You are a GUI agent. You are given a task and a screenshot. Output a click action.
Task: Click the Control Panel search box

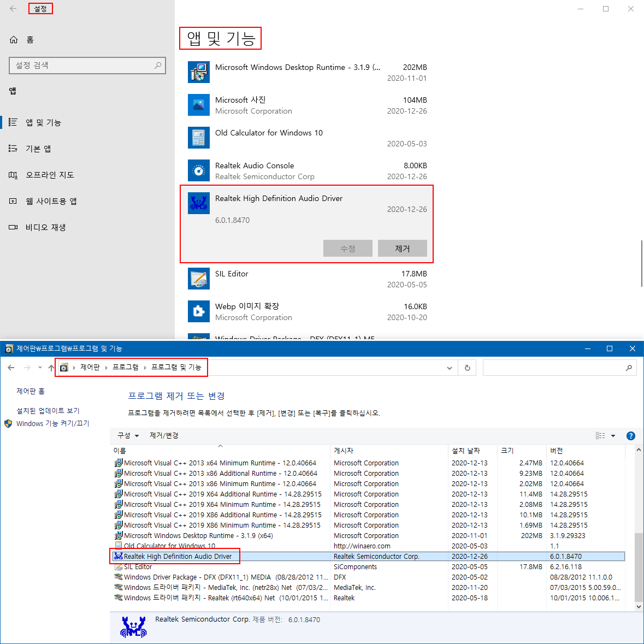(559, 368)
